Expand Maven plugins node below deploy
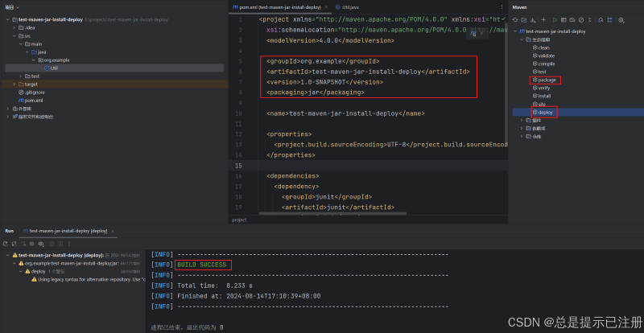 pyautogui.click(x=522, y=121)
